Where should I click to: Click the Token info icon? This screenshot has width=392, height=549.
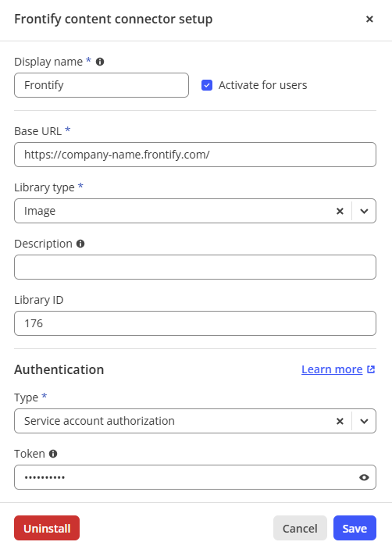tap(53, 454)
